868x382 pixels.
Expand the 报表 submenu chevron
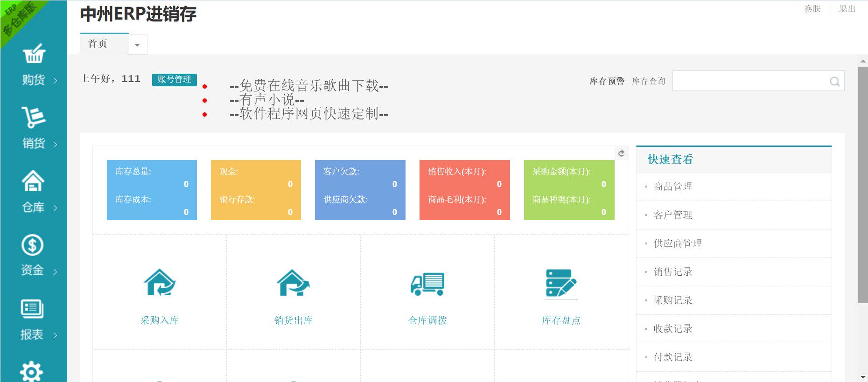point(56,335)
